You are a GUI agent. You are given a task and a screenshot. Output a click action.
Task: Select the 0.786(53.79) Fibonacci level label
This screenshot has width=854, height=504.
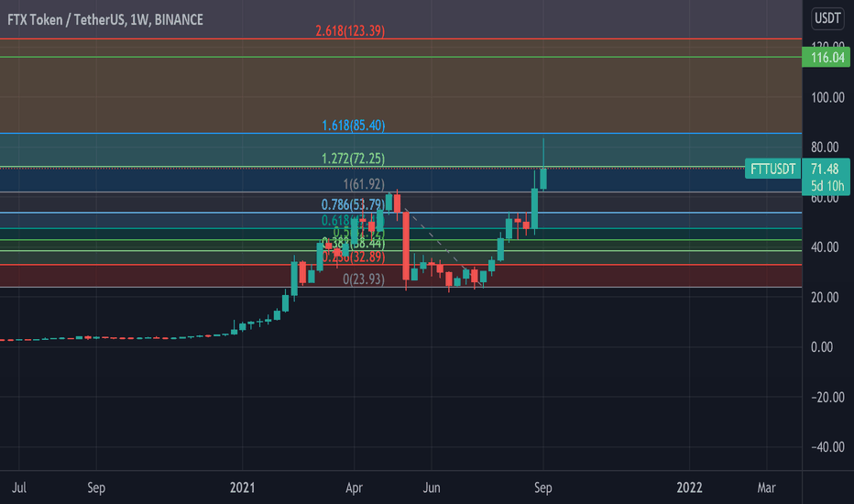353,205
